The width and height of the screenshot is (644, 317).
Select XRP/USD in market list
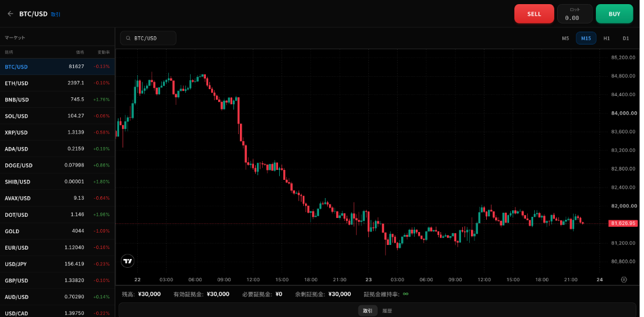57,132
